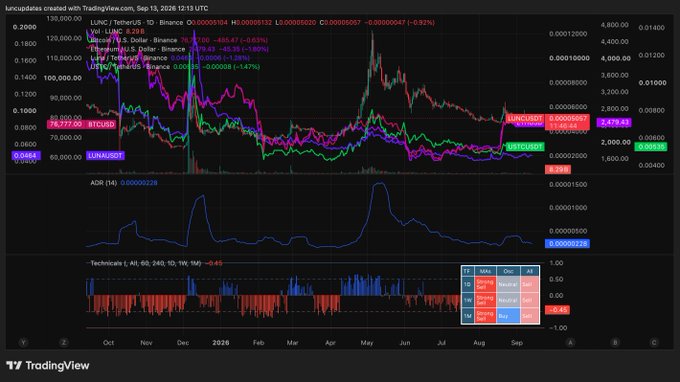This screenshot has height=382, width=680.
Task: Click Aug on the time axis
Action: (479, 343)
